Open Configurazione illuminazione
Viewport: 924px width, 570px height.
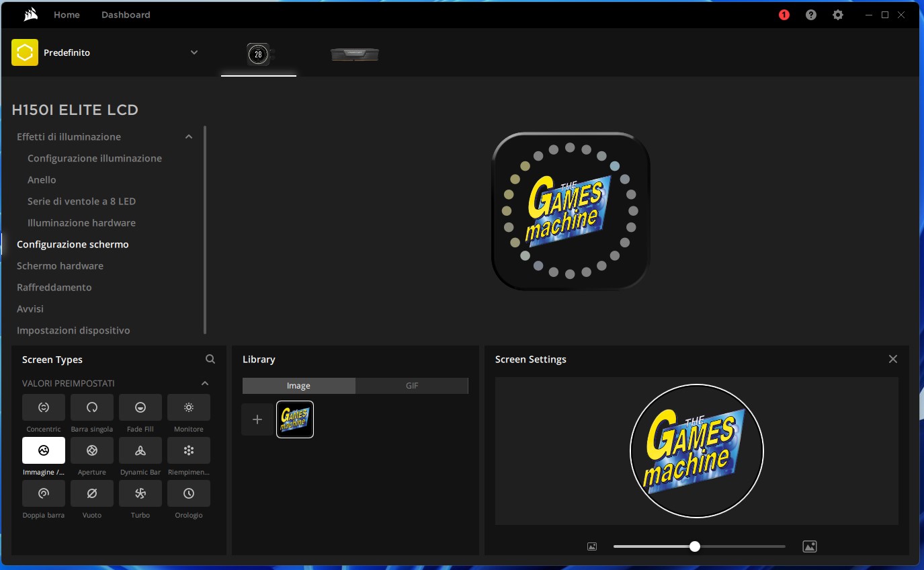pyautogui.click(x=95, y=158)
